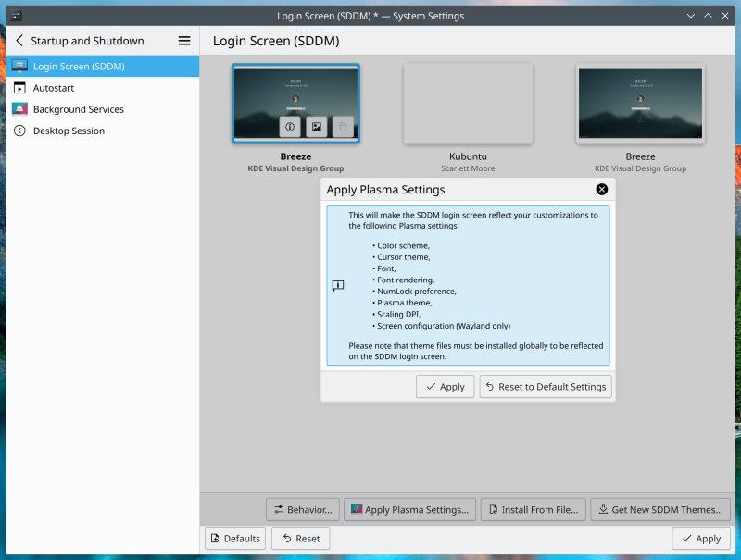Click the Install From File button
This screenshot has width=741, height=560.
(533, 509)
